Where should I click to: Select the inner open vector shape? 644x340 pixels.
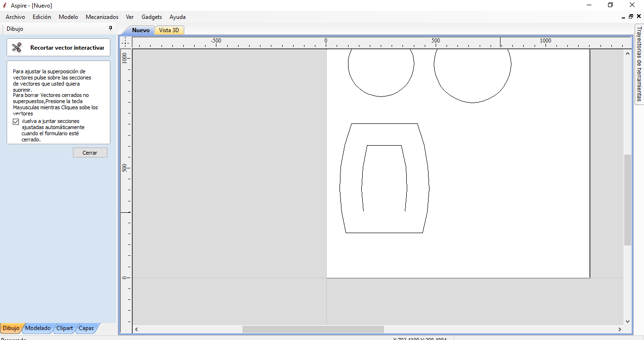pos(384,146)
